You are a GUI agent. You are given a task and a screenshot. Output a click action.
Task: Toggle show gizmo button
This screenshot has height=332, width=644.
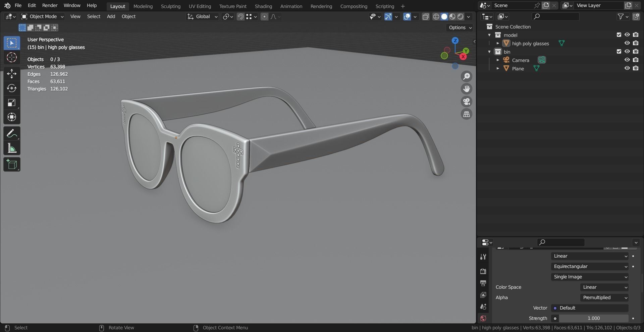click(x=388, y=17)
